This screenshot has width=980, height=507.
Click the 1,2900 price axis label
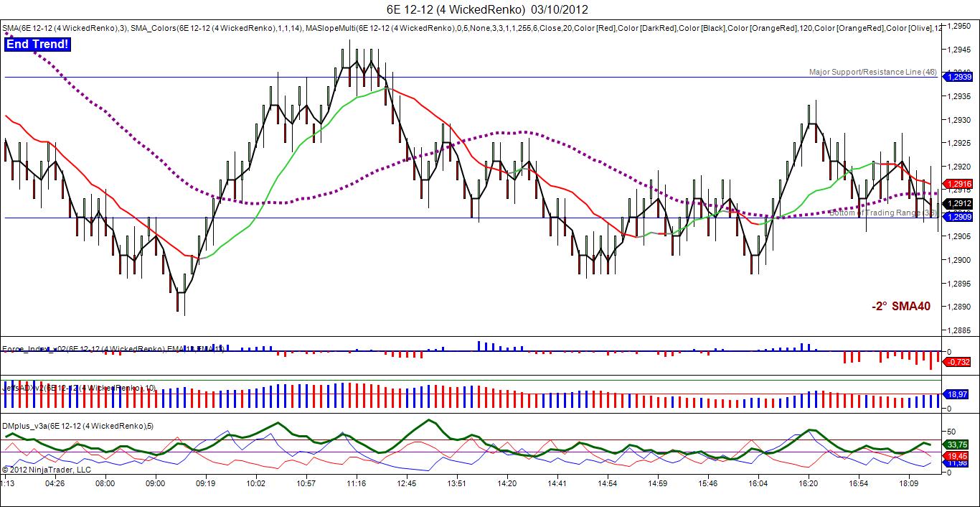point(959,260)
